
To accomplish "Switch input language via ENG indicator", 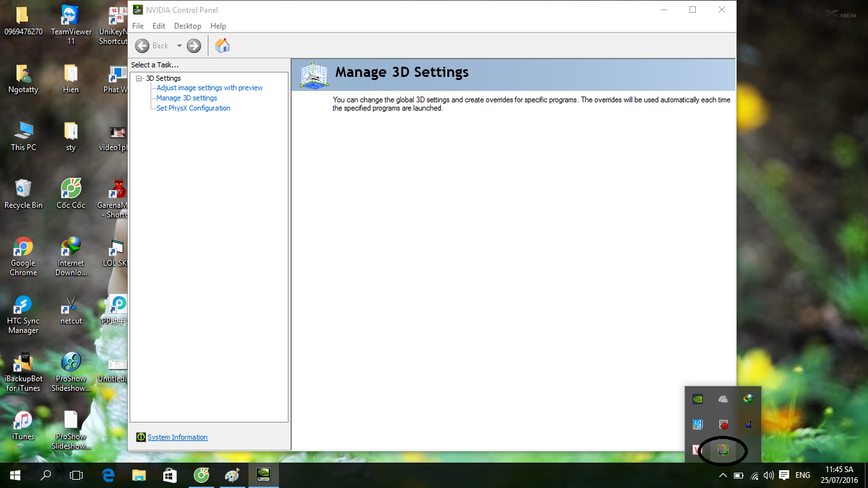I will [x=803, y=475].
